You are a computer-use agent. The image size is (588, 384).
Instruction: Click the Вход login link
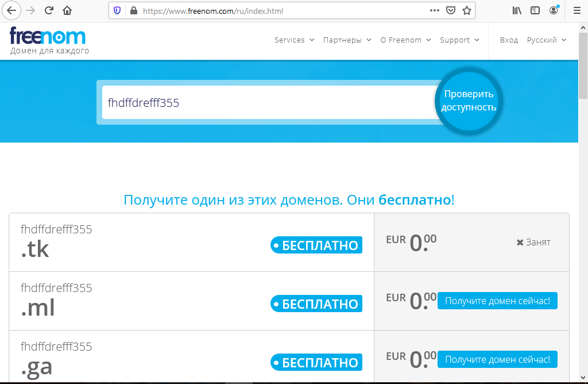click(509, 40)
